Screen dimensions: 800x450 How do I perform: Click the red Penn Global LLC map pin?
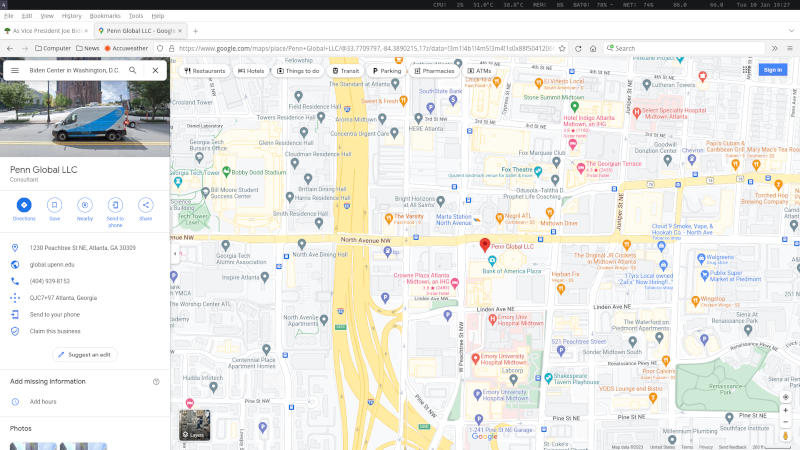[x=485, y=245]
